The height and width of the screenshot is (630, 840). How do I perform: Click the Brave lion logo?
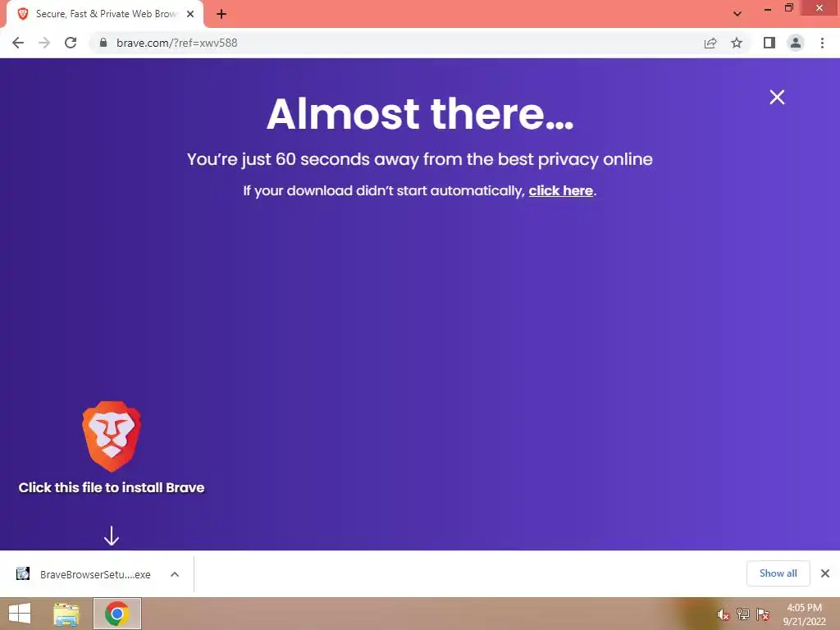point(112,436)
